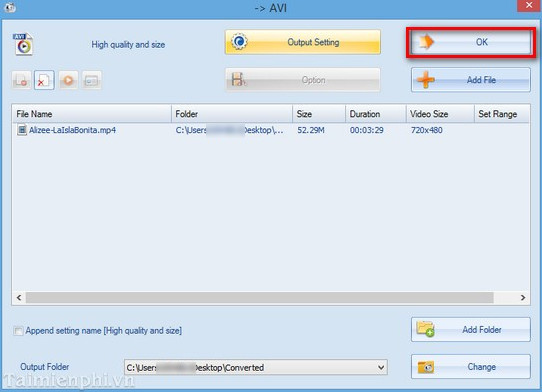Viewport: 542px width, 392px height.
Task: Click horizontal scrollbar right arrow
Action: click(523, 298)
